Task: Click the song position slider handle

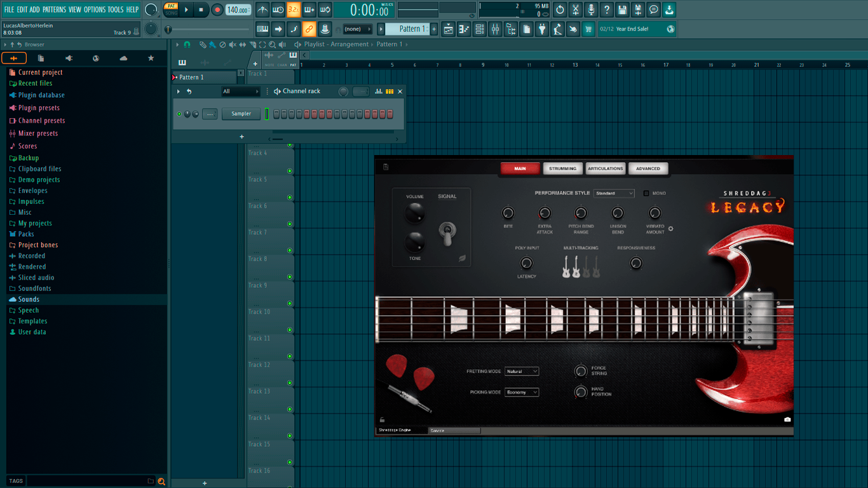Action: [x=168, y=29]
